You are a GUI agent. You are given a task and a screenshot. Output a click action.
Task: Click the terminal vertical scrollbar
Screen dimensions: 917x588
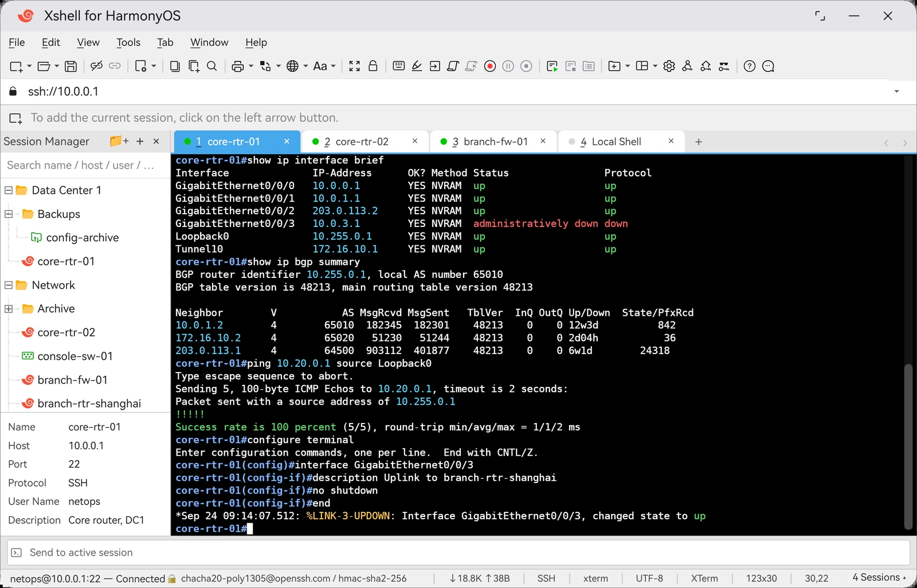[908, 447]
